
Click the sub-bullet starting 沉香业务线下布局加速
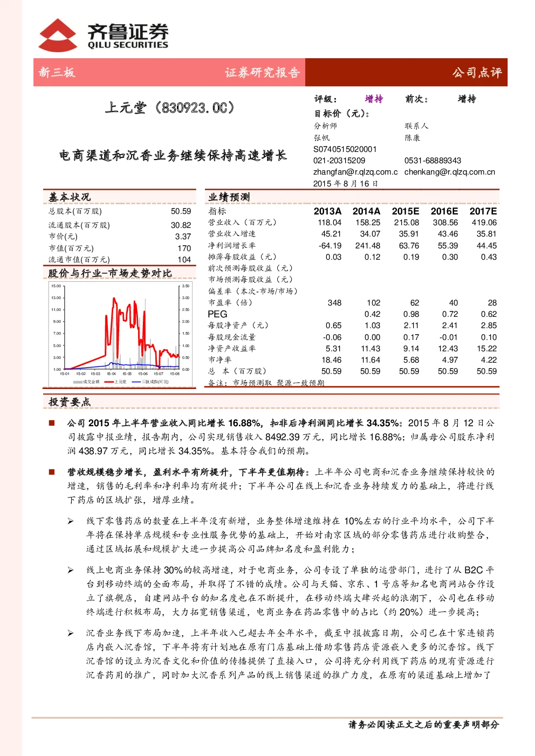click(x=290, y=654)
